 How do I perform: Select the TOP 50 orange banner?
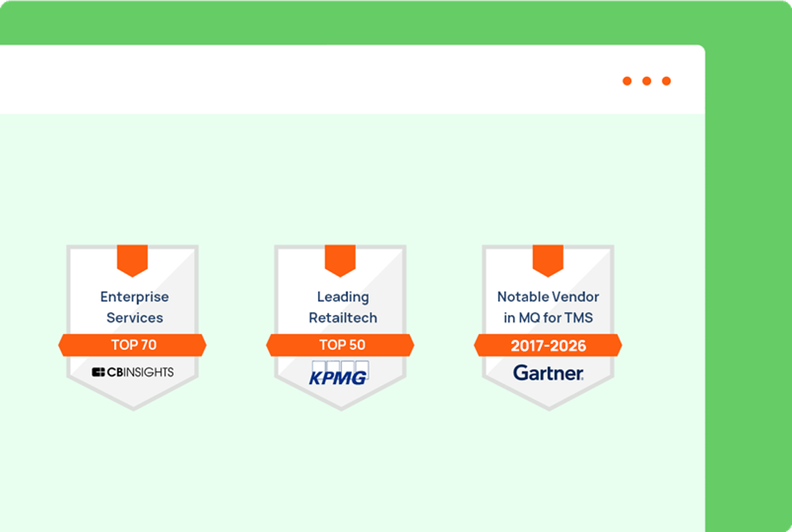tap(340, 345)
